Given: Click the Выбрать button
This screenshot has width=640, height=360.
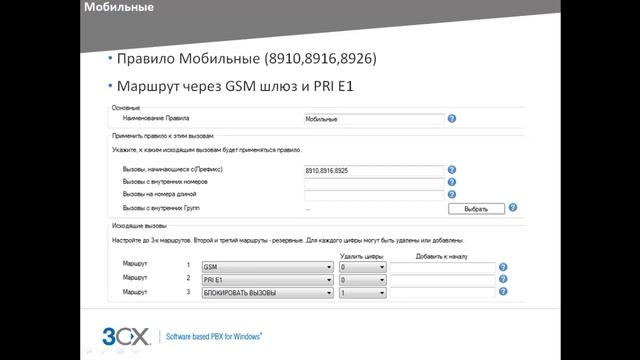Looking at the screenshot, I should pyautogui.click(x=476, y=209).
